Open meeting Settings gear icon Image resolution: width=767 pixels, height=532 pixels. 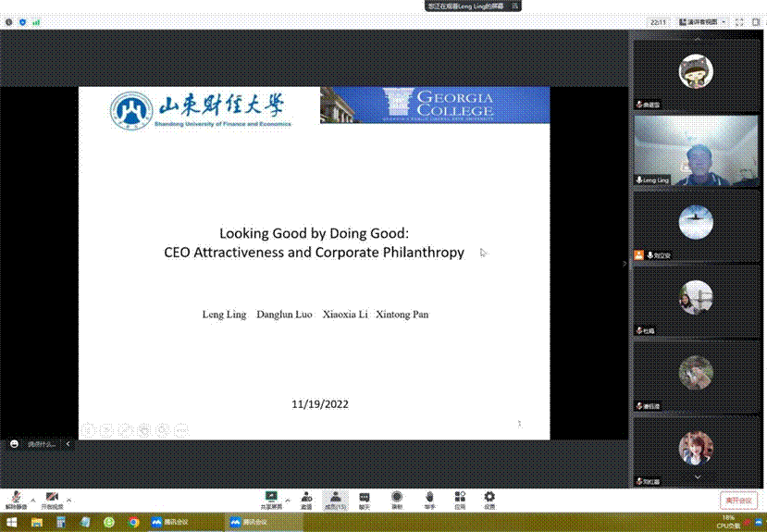[x=489, y=498]
